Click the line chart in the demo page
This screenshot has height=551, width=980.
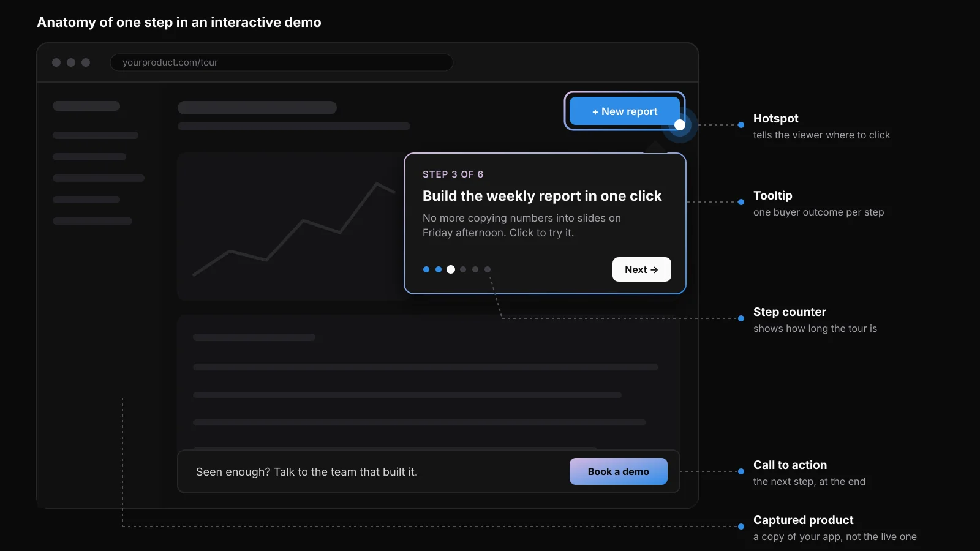pyautogui.click(x=294, y=230)
